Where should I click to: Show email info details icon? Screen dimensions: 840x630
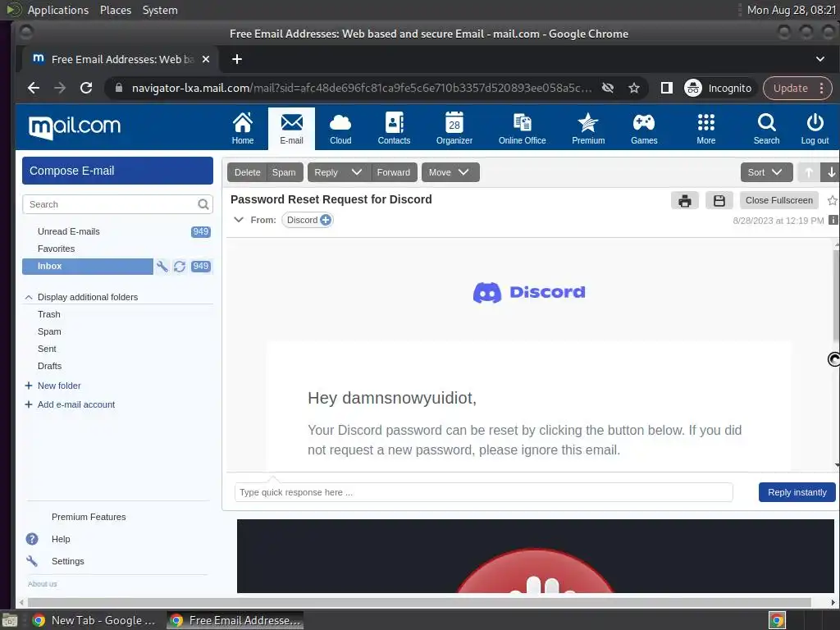pyautogui.click(x=833, y=220)
